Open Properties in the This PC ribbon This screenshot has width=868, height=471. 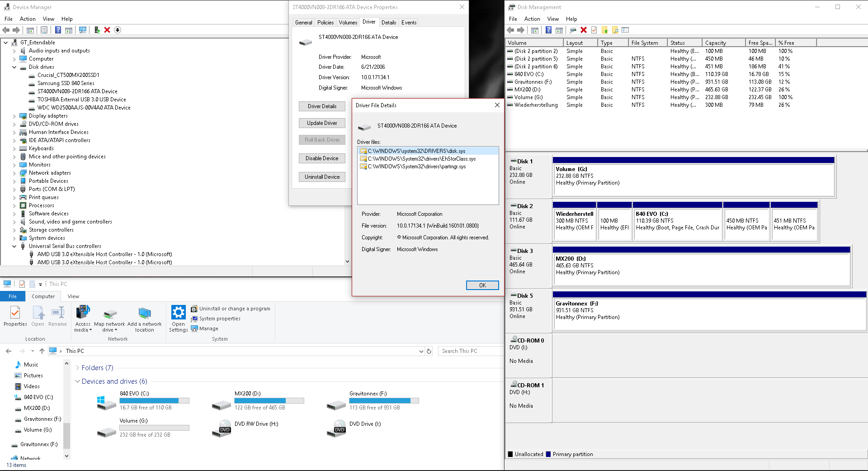(15, 316)
